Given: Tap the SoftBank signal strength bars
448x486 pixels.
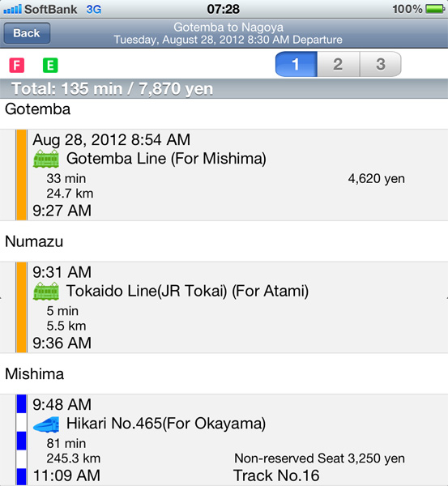Looking at the screenshot, I should [x=12, y=9].
